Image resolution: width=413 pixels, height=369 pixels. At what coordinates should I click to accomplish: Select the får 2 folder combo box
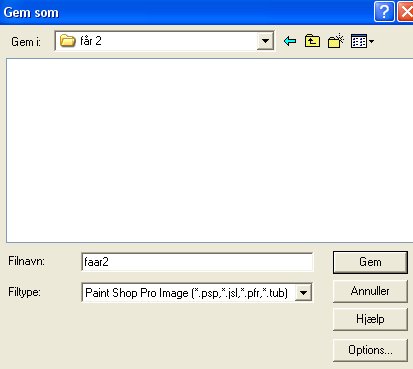[x=165, y=41]
